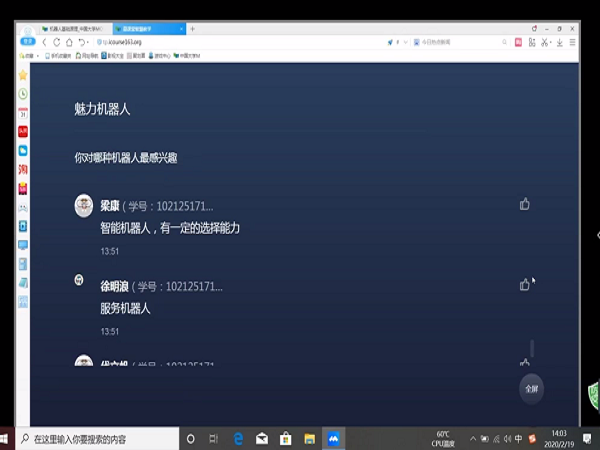Launch Microsoft Edge from taskbar
This screenshot has height=450, width=600.
[238, 439]
